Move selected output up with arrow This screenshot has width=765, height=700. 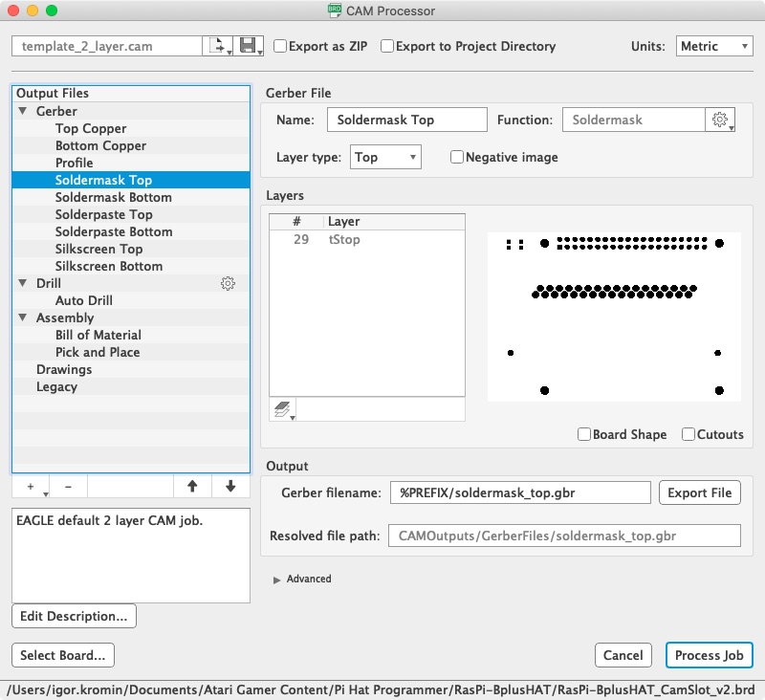pos(193,487)
